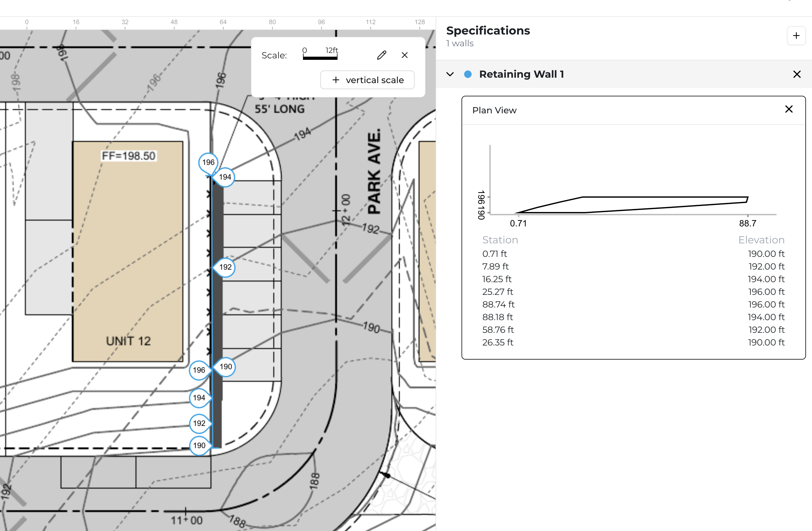Select the 194 marker at wall top
The width and height of the screenshot is (812, 531).
[x=225, y=177]
